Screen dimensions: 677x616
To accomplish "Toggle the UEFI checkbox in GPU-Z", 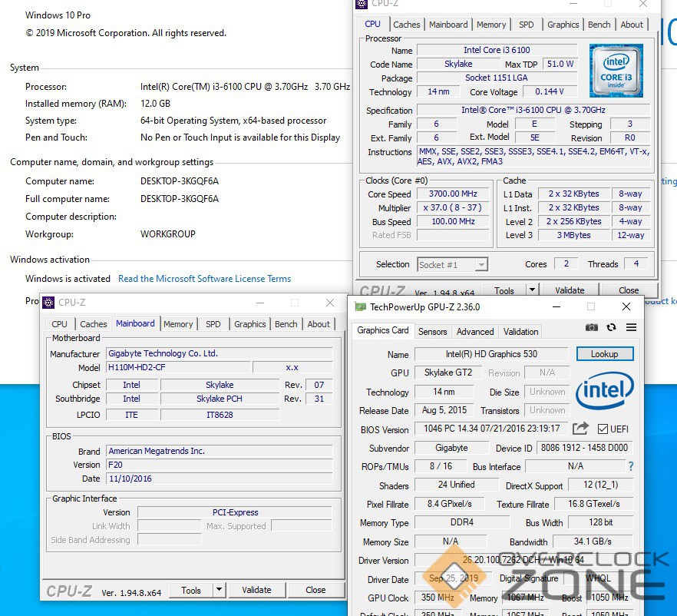I will [x=603, y=429].
